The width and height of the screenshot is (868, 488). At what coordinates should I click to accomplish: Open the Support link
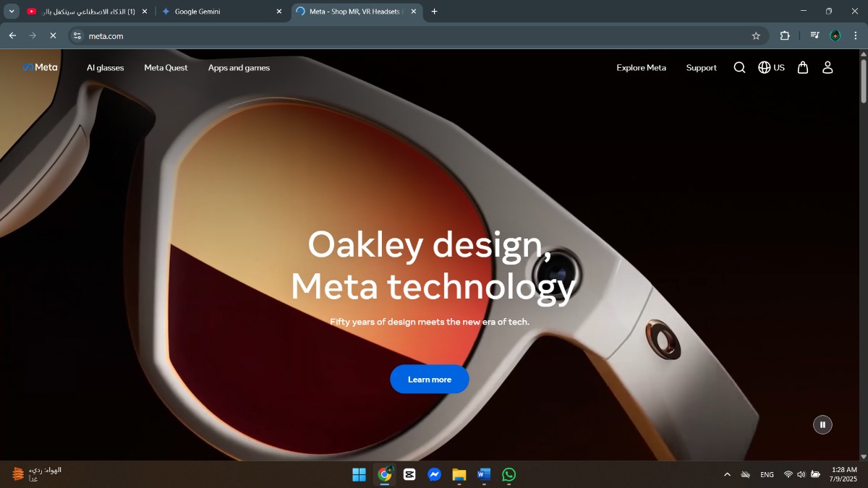(x=702, y=68)
